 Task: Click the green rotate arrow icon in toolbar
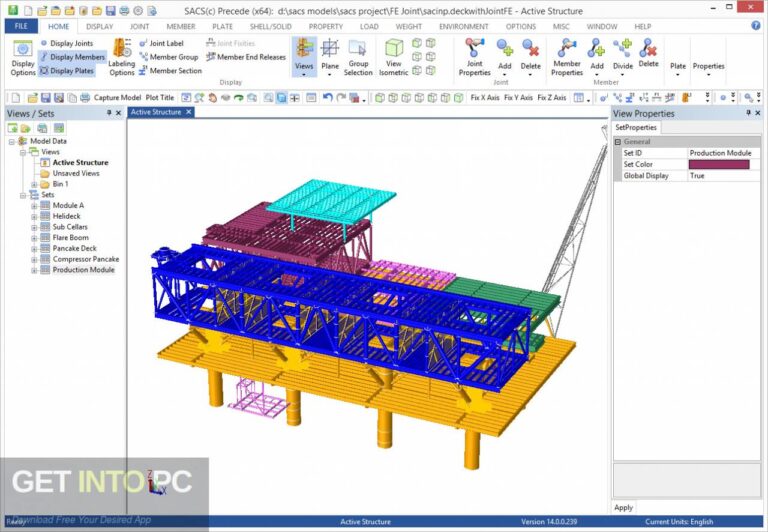239,97
